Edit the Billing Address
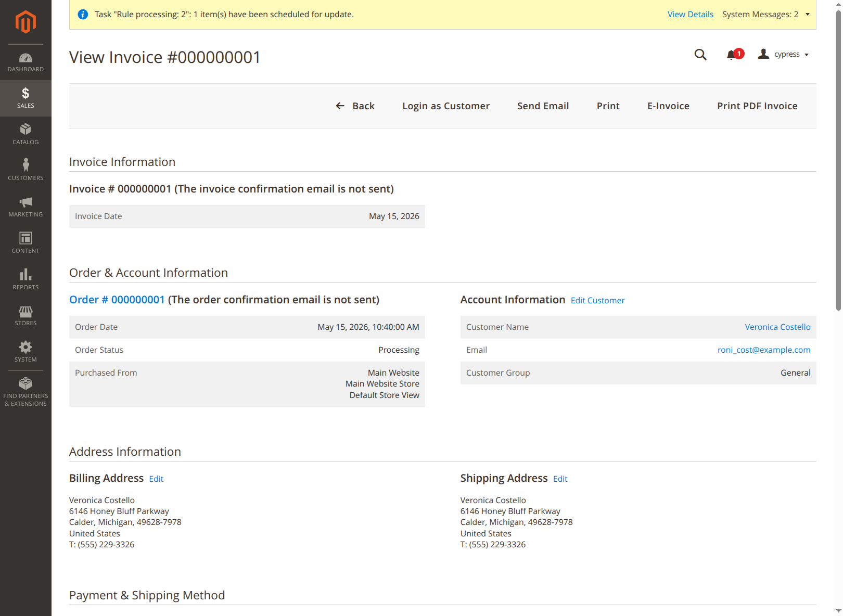 (x=156, y=479)
